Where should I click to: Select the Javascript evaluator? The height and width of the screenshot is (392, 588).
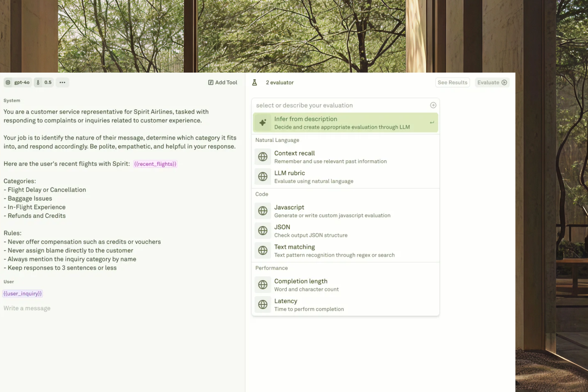pyautogui.click(x=346, y=211)
